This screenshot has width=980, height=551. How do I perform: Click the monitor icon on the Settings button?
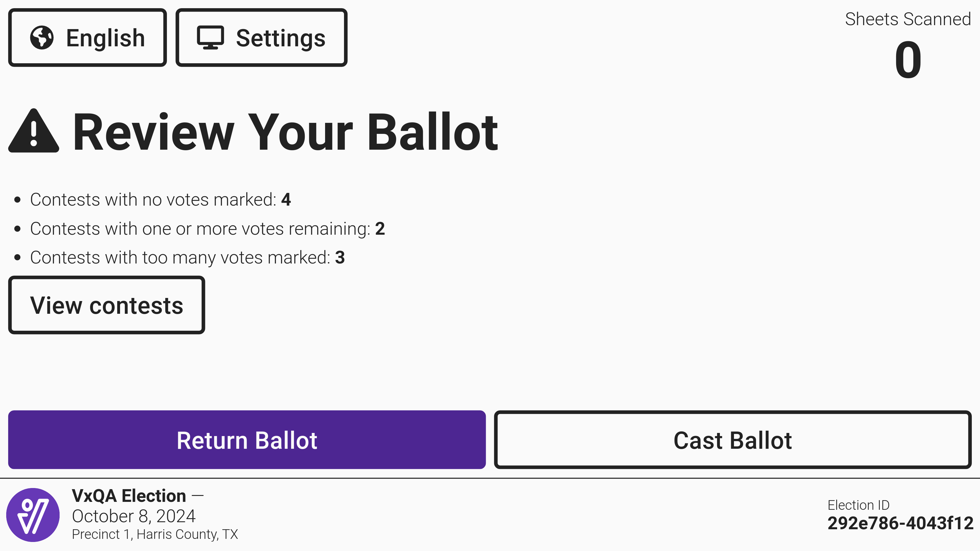(210, 38)
